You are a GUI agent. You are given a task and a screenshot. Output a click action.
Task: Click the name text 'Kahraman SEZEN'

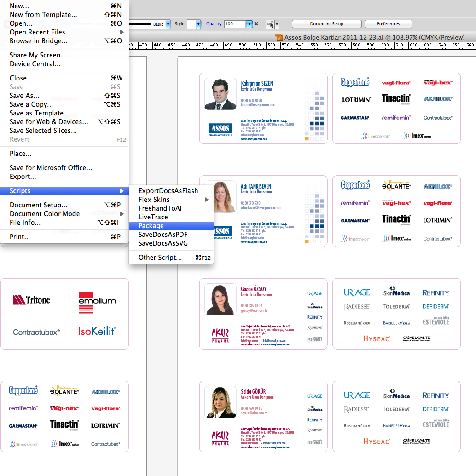tap(257, 83)
